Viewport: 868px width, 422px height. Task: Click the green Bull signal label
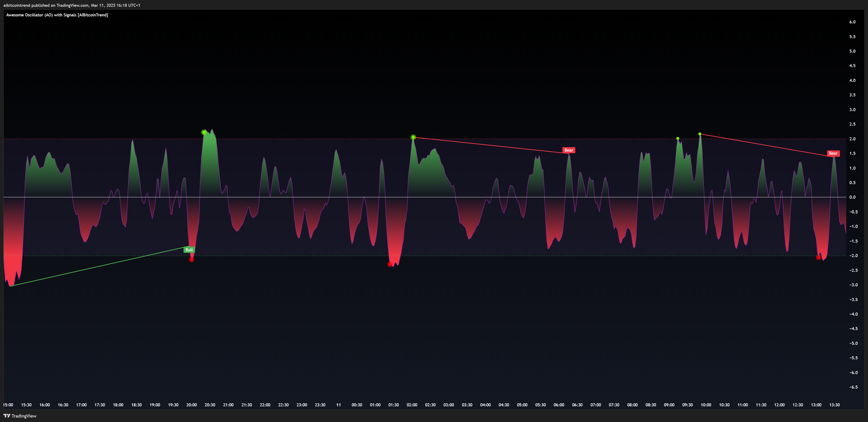(189, 250)
